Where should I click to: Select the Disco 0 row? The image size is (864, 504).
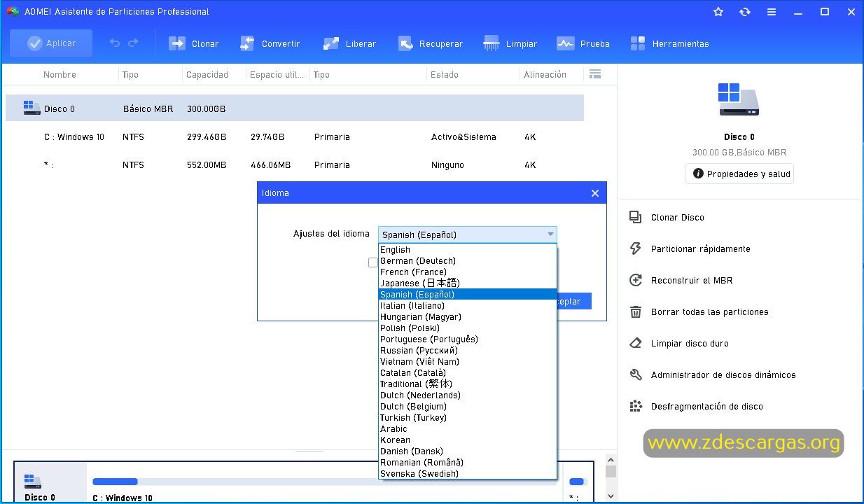coord(294,108)
